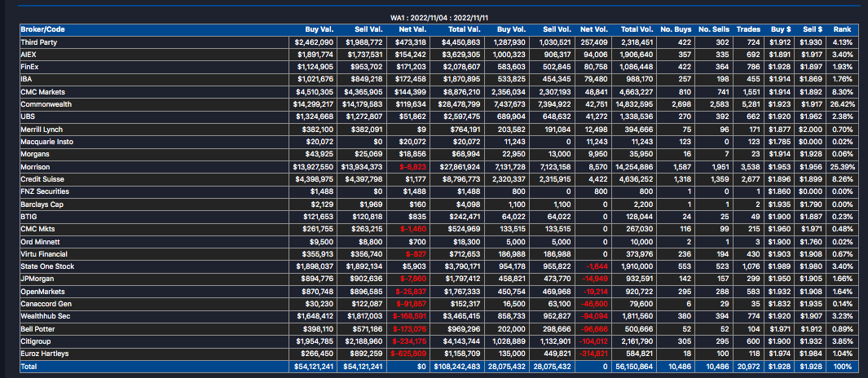The width and height of the screenshot is (868, 378).
Task: Select the FinEx broker name
Action: point(30,67)
